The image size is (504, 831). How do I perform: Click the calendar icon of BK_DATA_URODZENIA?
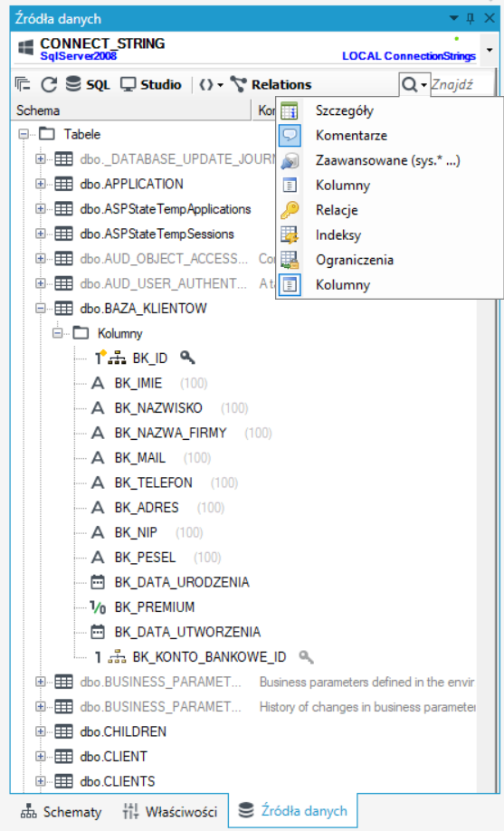[x=98, y=582]
